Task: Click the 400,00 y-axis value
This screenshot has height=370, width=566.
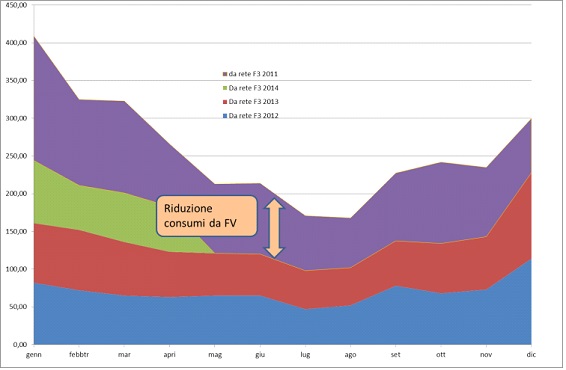Action: [17, 43]
